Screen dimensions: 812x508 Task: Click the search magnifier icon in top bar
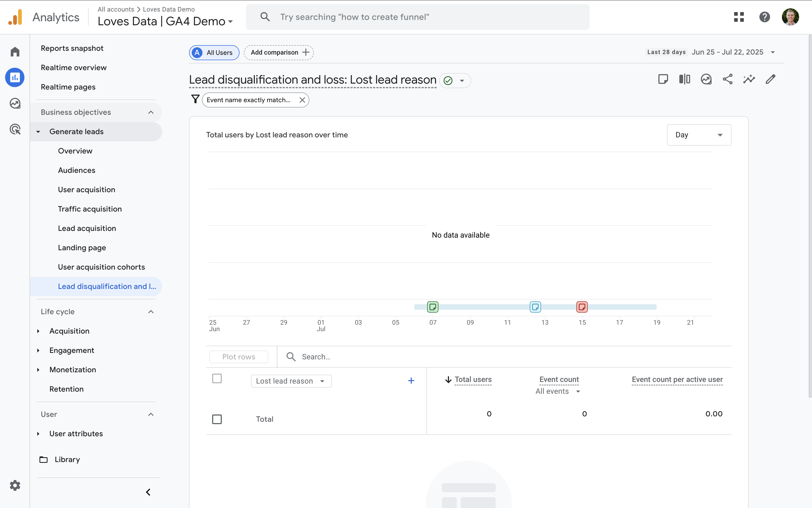tap(265, 17)
